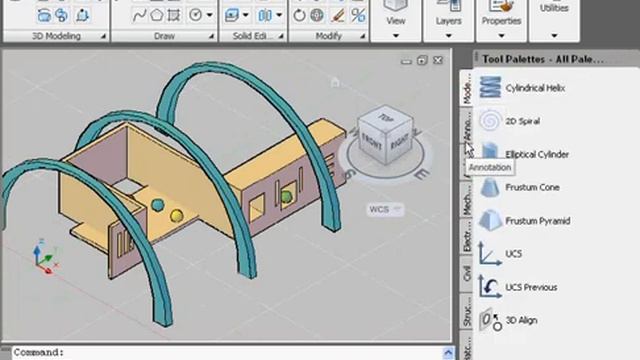
Task: Click the Frustum Pyramid palette tool
Action: [x=524, y=221]
